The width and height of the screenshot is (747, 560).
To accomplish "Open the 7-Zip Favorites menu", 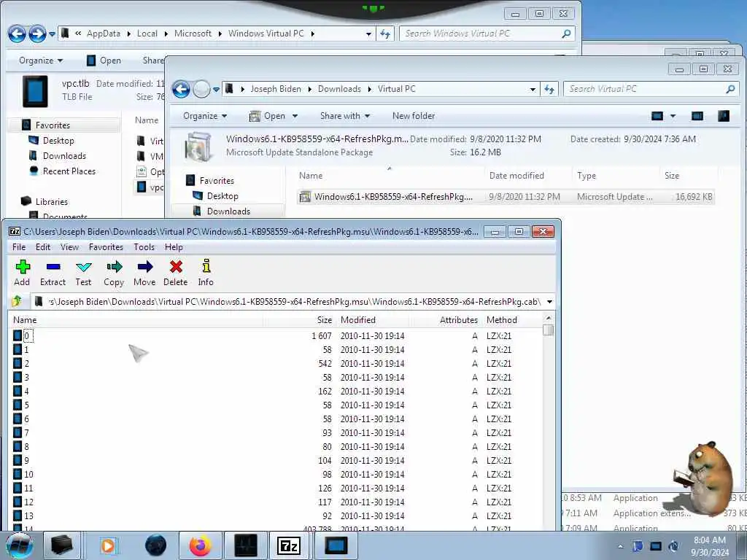I will (106, 247).
